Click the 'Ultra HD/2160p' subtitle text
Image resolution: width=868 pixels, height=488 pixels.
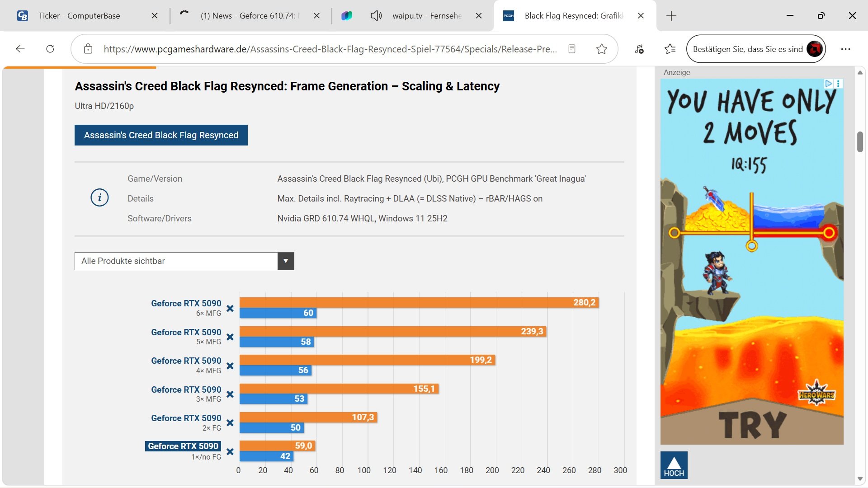(x=104, y=106)
